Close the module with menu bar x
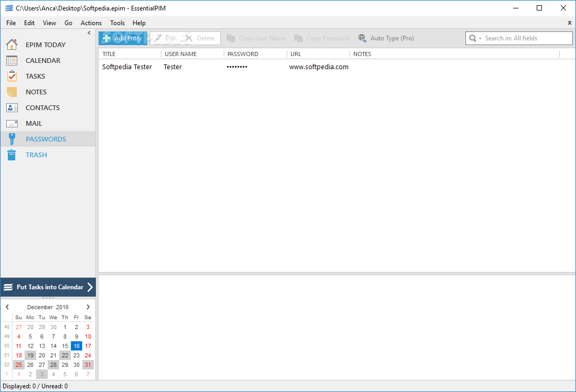576x392 pixels. pyautogui.click(x=570, y=23)
